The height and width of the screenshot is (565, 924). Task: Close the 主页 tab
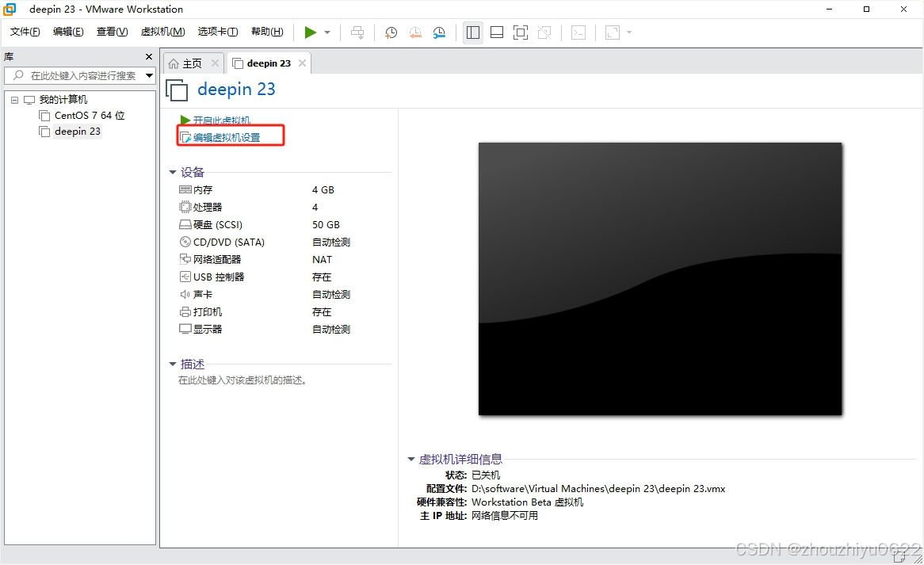click(215, 63)
